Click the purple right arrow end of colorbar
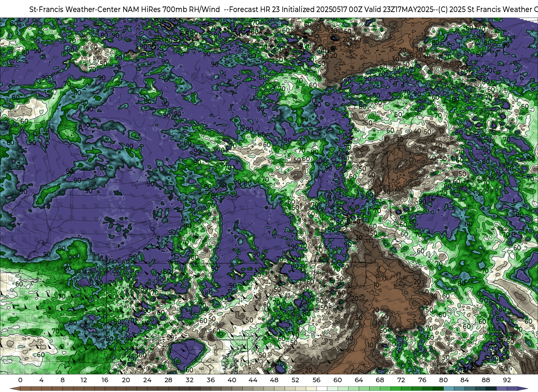Viewport: 538px width, 392px height. (523, 389)
